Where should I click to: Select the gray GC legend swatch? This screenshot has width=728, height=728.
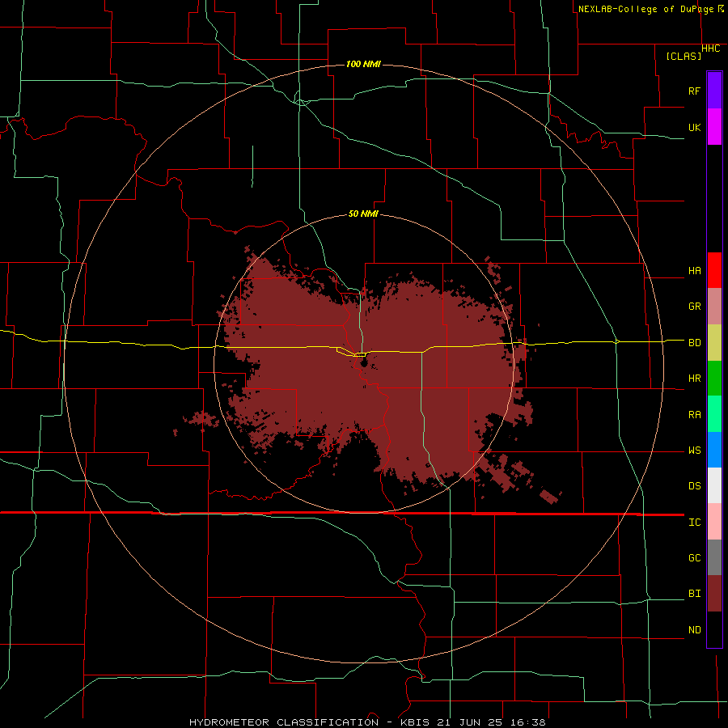click(x=714, y=557)
